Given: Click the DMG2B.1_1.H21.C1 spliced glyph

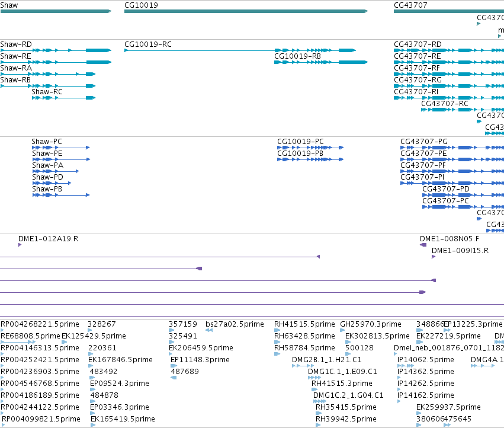Looking at the screenshot, I should point(303,366).
